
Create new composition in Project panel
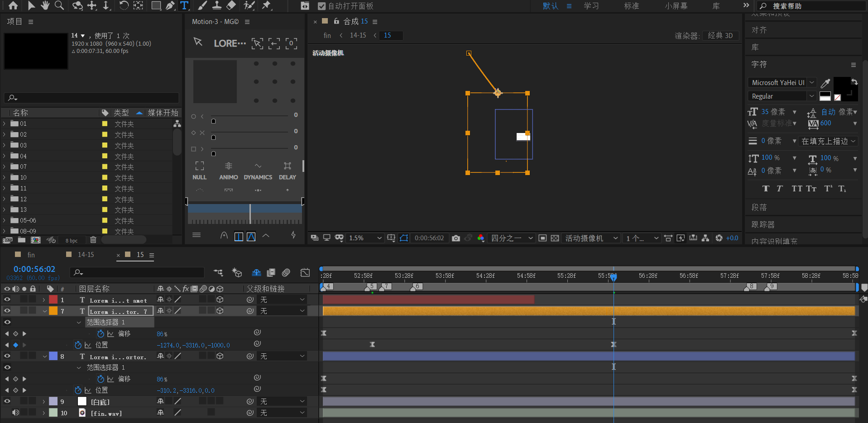pyautogui.click(x=36, y=240)
